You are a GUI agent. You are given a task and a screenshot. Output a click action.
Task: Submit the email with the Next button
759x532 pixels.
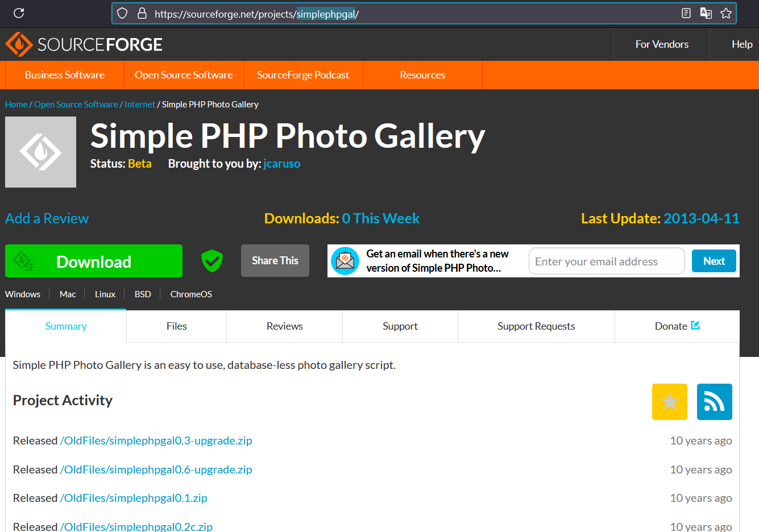714,261
